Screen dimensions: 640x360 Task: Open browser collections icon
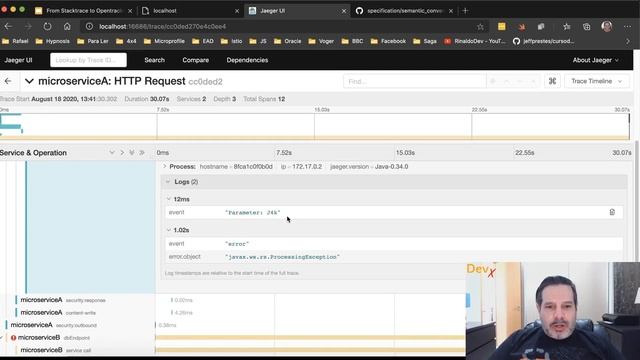[x=587, y=27]
